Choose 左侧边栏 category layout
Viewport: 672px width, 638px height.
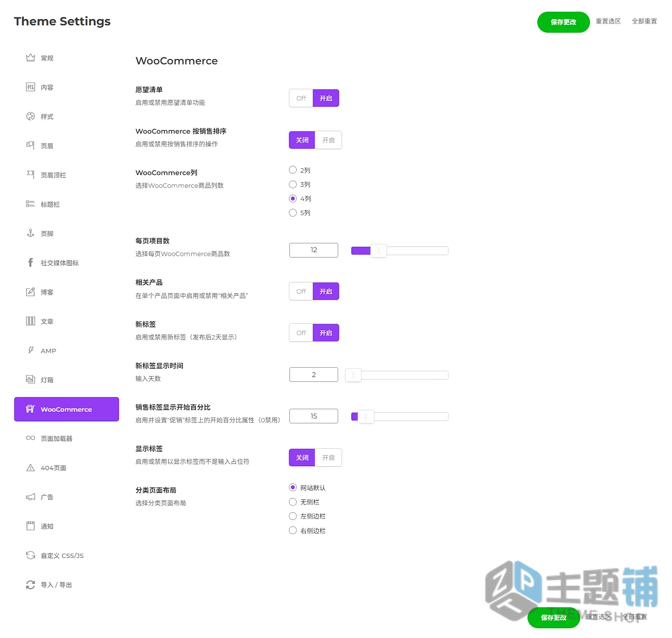coord(293,516)
